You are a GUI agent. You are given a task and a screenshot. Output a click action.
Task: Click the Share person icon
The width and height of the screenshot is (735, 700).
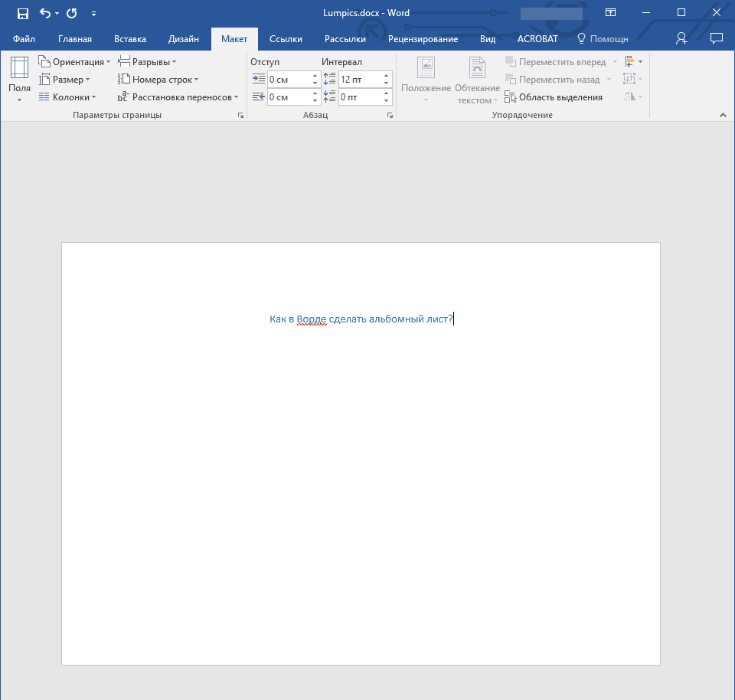[681, 38]
